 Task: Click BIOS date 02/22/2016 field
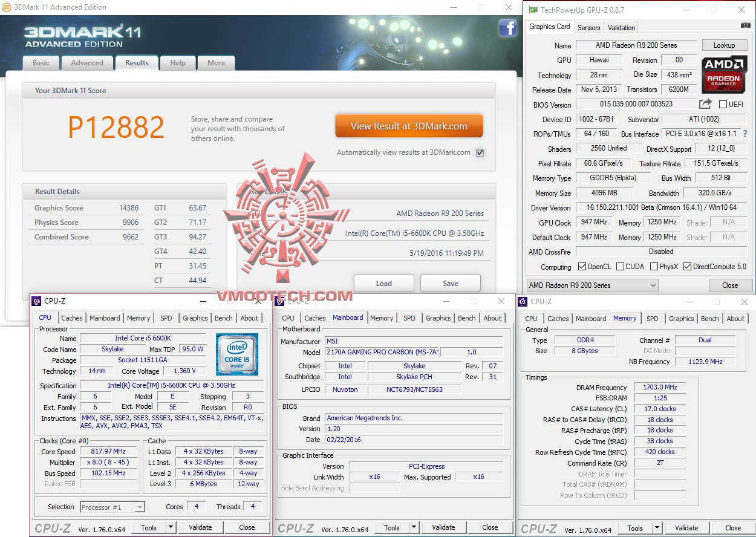414,440
